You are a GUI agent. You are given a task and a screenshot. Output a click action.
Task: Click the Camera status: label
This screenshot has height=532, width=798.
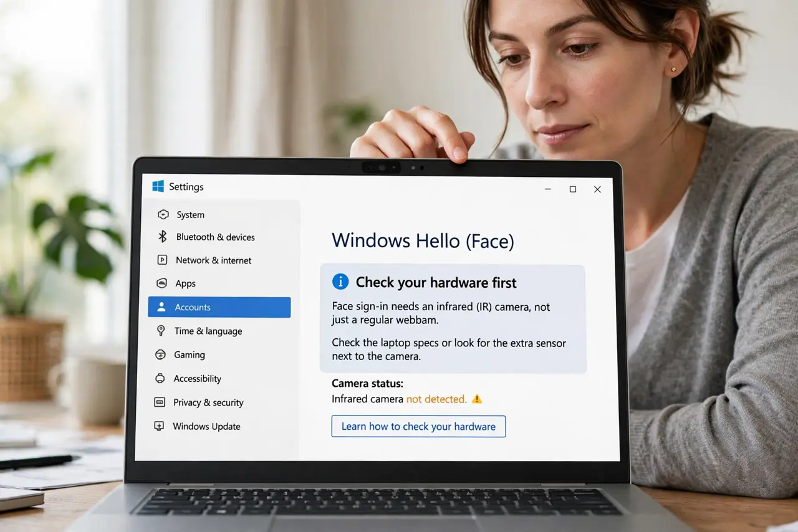pos(367,384)
